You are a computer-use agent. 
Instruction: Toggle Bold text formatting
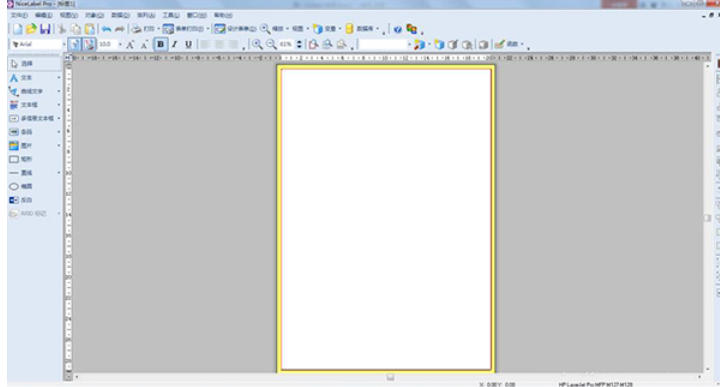coord(160,44)
